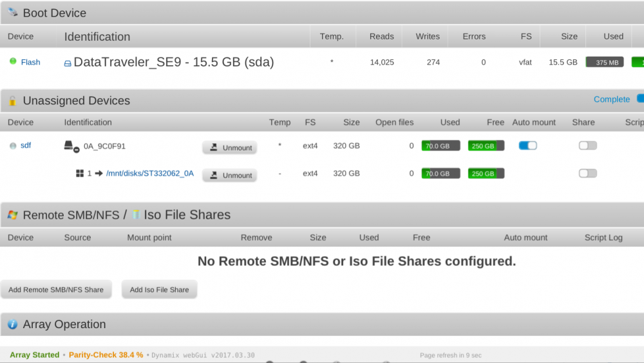Click the arrow icon before /mnt/disks/ST332062_0A

pyautogui.click(x=99, y=173)
